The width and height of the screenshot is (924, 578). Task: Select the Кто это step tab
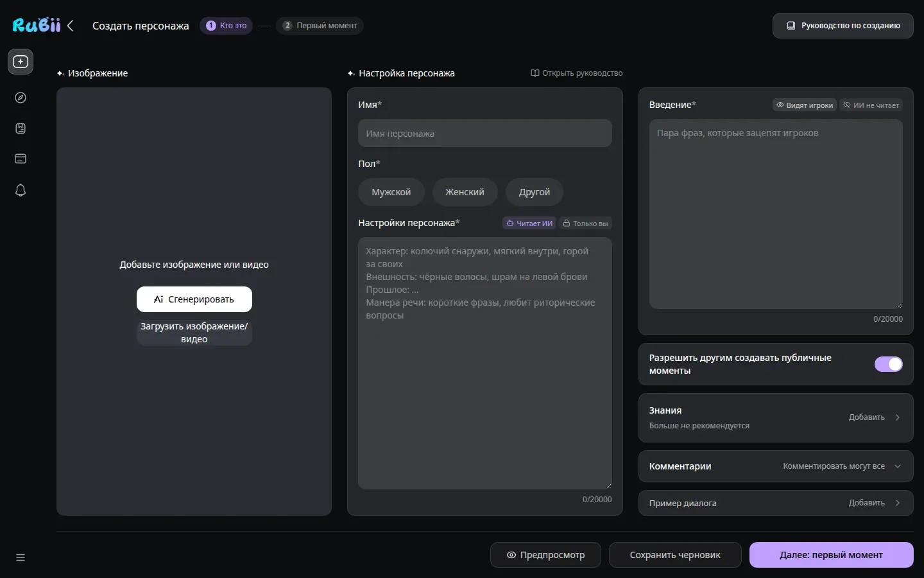click(227, 26)
